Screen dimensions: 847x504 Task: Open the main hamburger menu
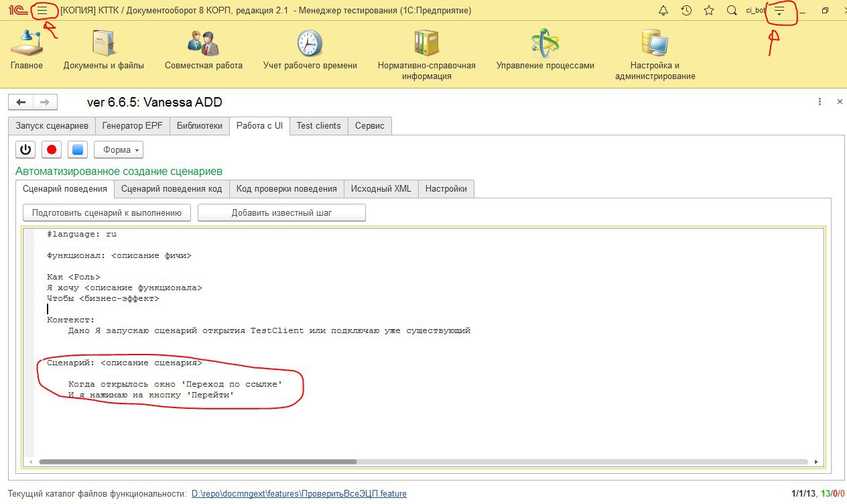pyautogui.click(x=42, y=11)
